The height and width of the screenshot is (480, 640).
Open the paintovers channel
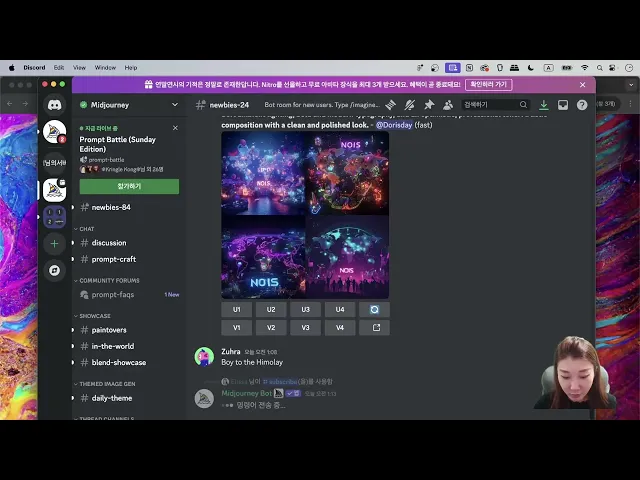[x=127, y=330]
